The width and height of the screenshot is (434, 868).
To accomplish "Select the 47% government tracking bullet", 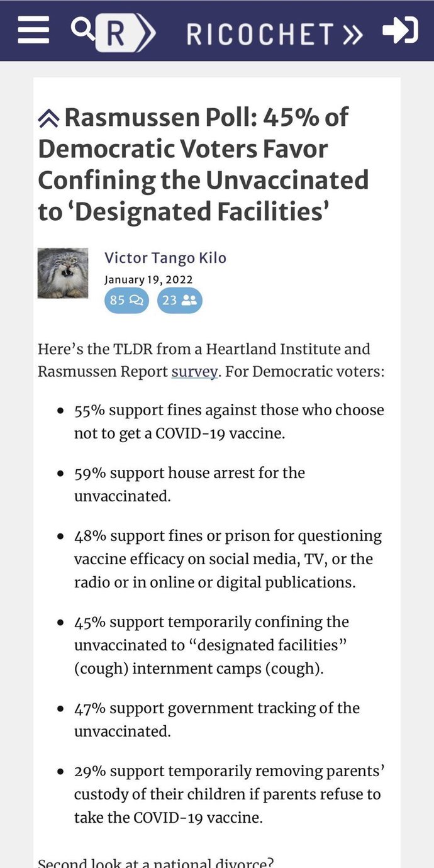I will [217, 720].
